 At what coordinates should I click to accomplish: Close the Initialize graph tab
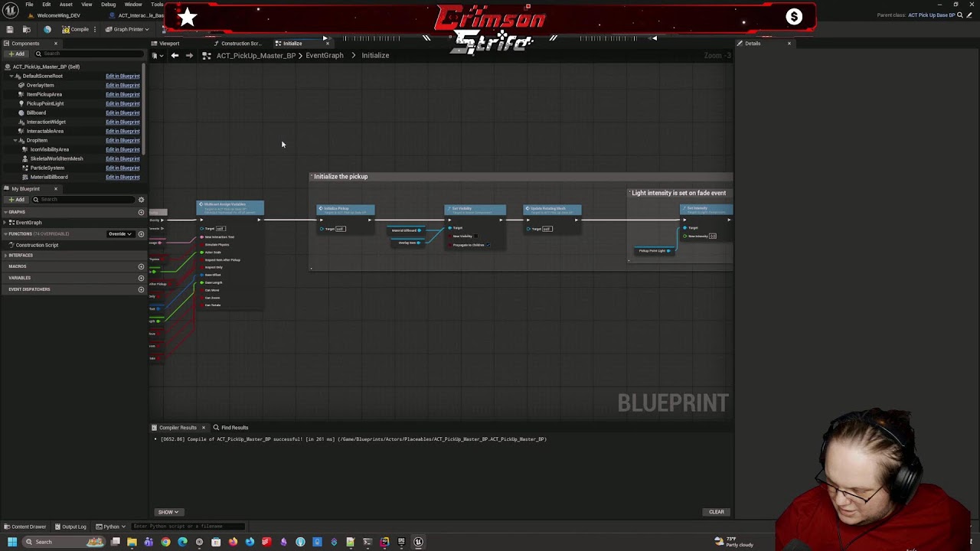pos(327,43)
